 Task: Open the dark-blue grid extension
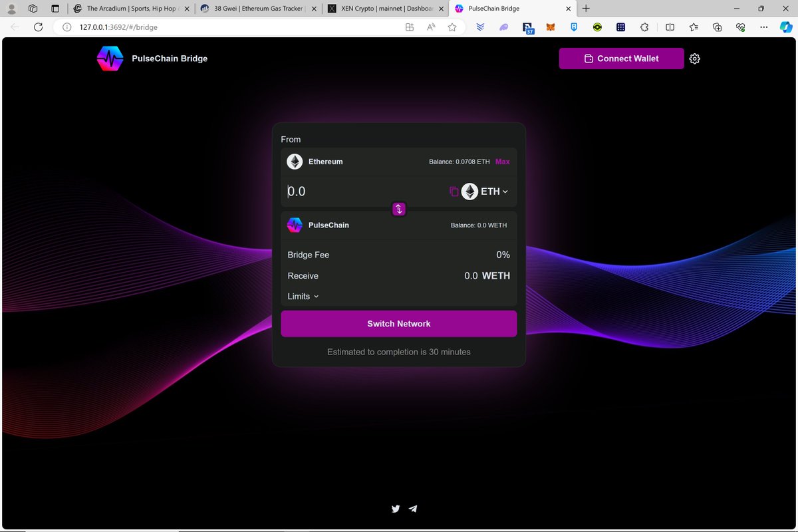(x=621, y=27)
